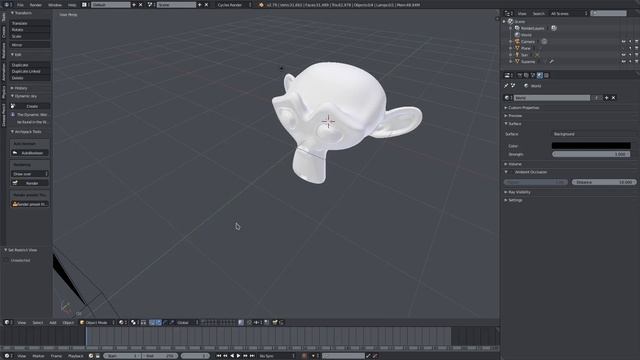The height and width of the screenshot is (360, 640).
Task: Click the Mirror button
Action: tap(29, 45)
